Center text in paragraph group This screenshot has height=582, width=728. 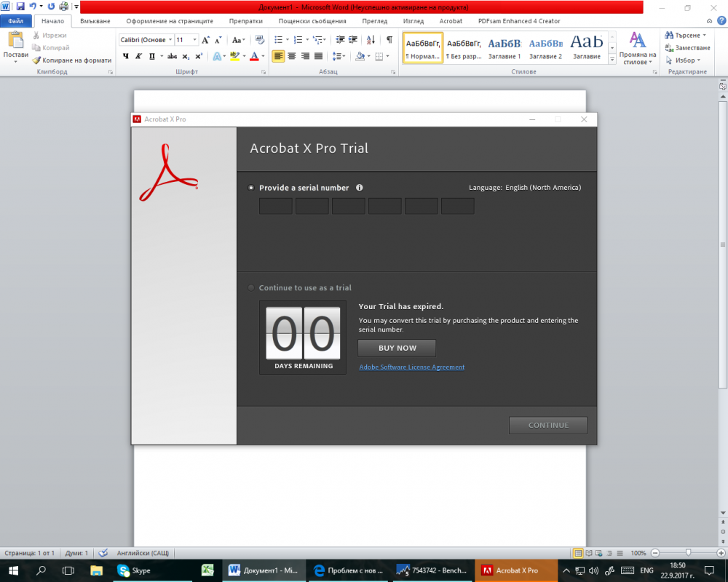pyautogui.click(x=292, y=56)
